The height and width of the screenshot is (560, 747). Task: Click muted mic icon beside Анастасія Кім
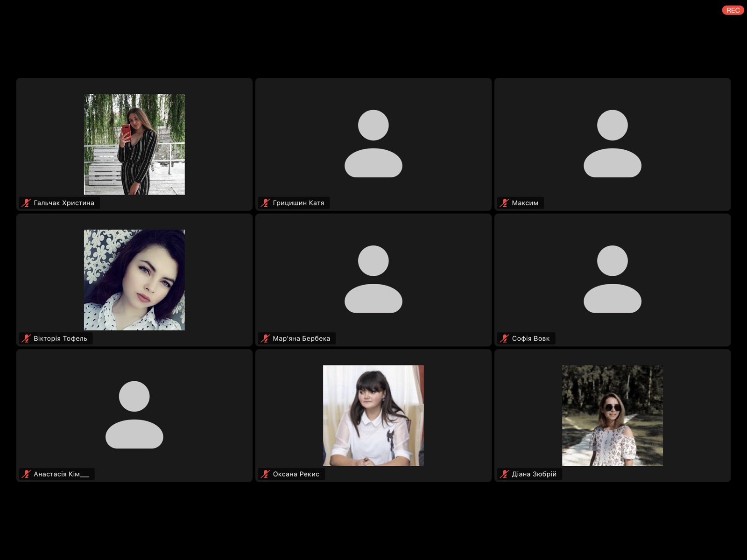26,474
